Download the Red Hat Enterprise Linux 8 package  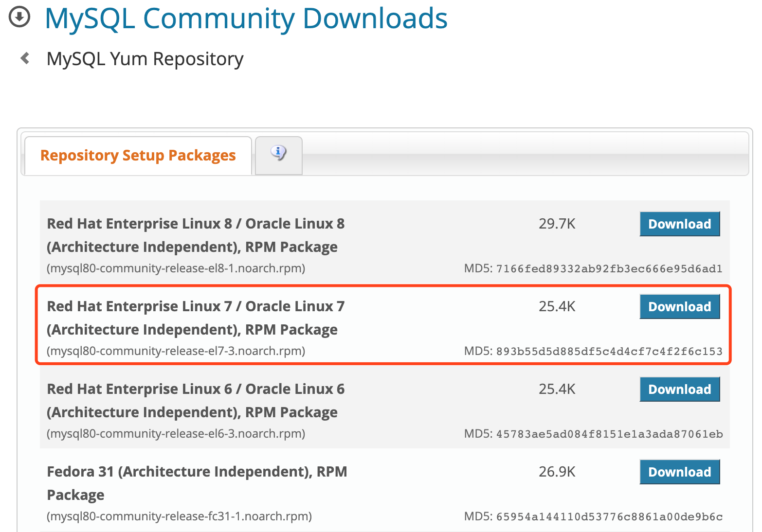pos(680,224)
